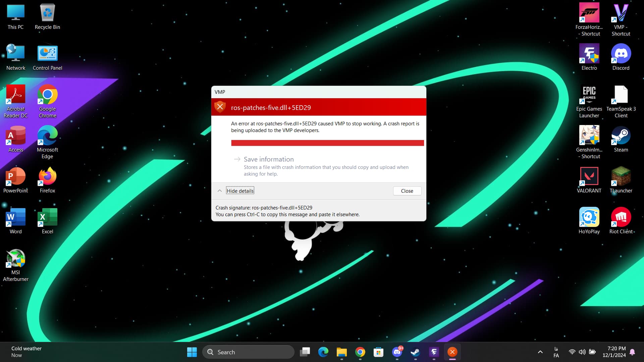The image size is (644, 362).
Task: Click Save information link
Action: coord(268,159)
